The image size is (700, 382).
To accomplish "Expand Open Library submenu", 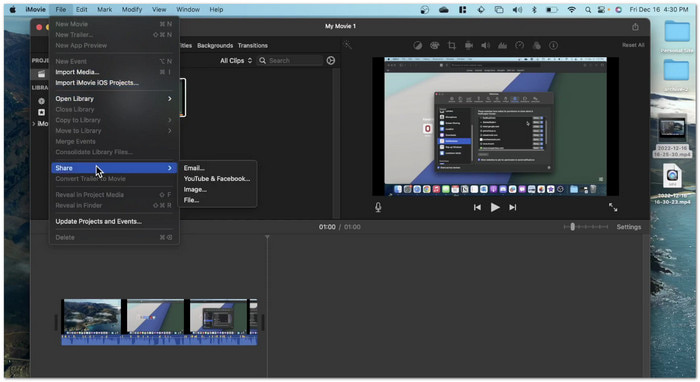I will [114, 99].
